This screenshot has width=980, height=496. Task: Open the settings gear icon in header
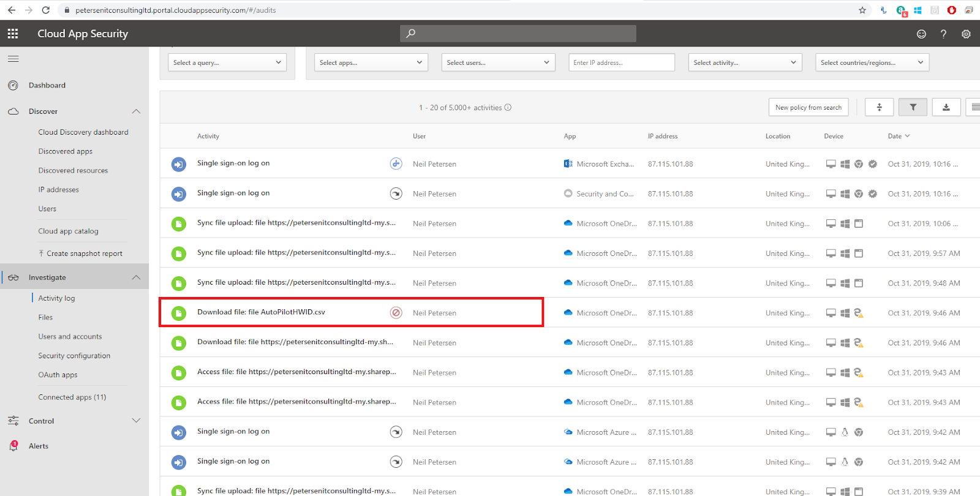(x=966, y=34)
